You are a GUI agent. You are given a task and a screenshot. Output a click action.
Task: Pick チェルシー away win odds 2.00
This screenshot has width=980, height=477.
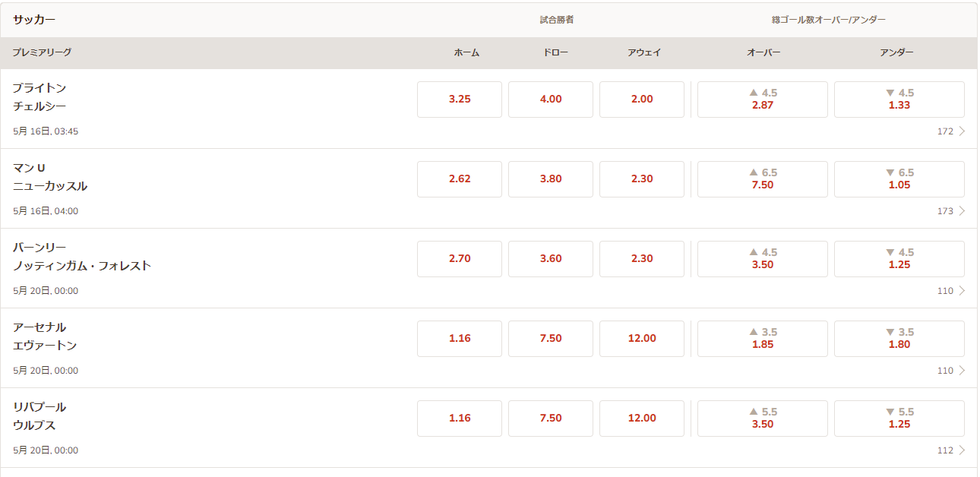click(642, 100)
